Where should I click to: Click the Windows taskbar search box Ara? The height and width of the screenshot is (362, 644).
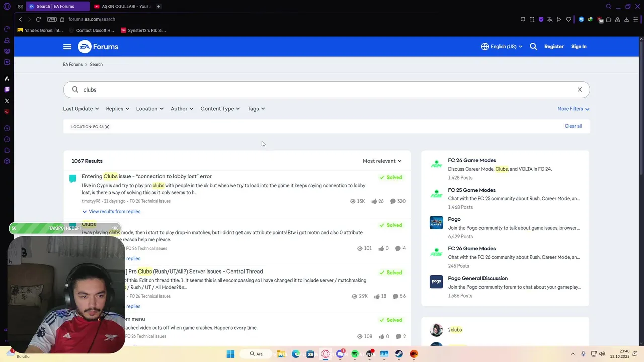257,354
